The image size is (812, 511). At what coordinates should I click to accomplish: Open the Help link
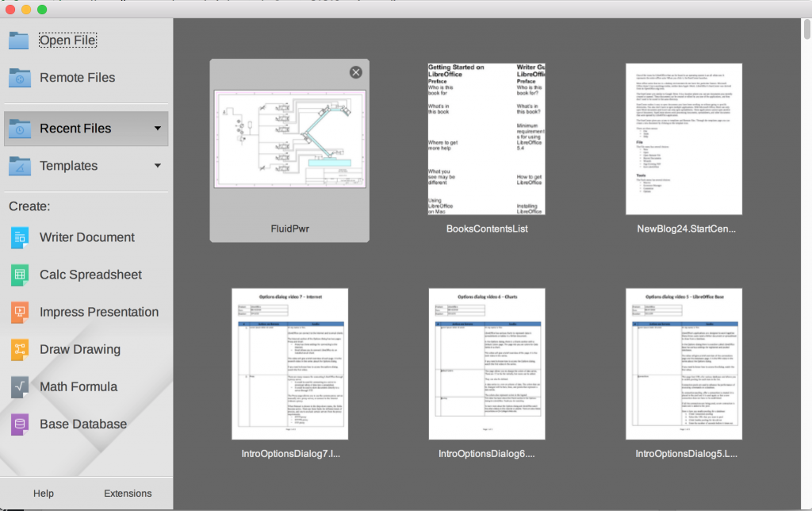tap(44, 494)
